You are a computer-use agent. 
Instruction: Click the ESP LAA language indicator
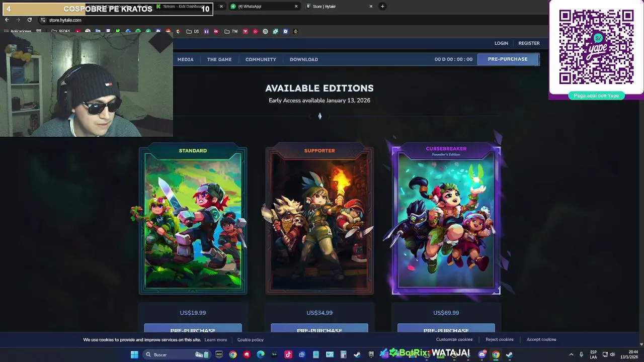coord(594,354)
